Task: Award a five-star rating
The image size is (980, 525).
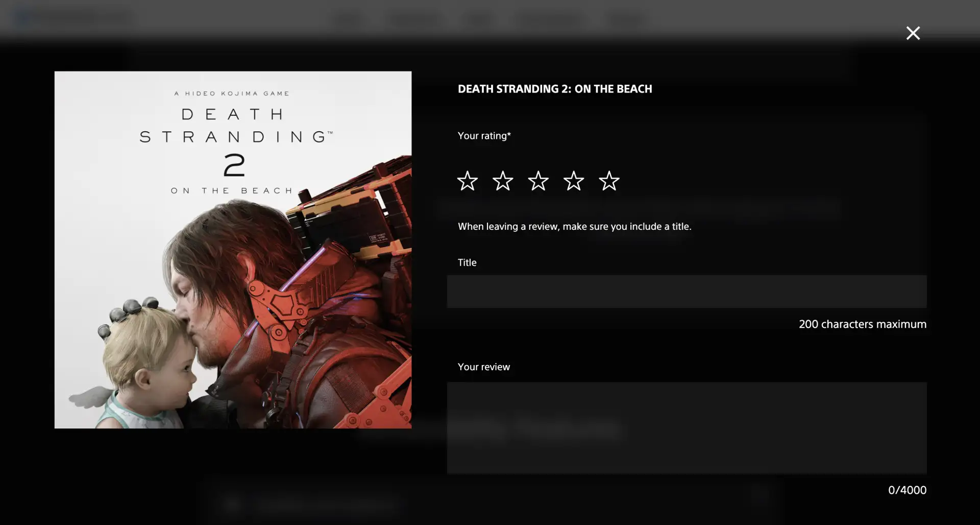Action: coord(609,181)
